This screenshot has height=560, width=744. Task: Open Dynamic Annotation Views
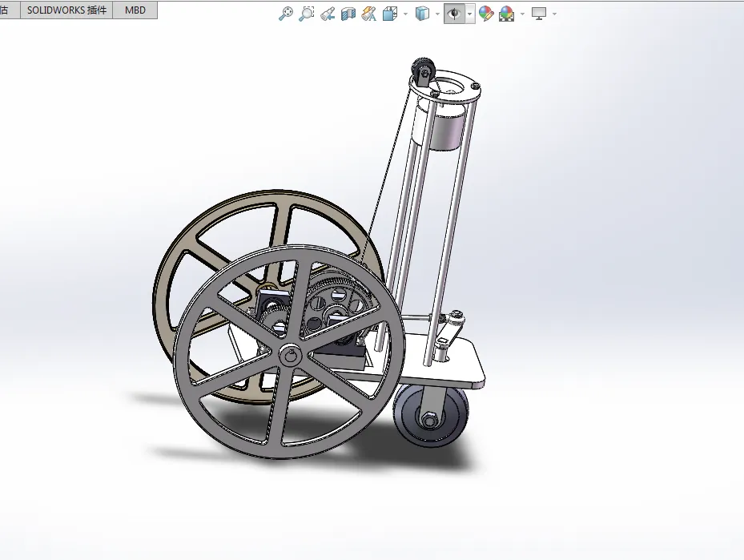tap(369, 14)
